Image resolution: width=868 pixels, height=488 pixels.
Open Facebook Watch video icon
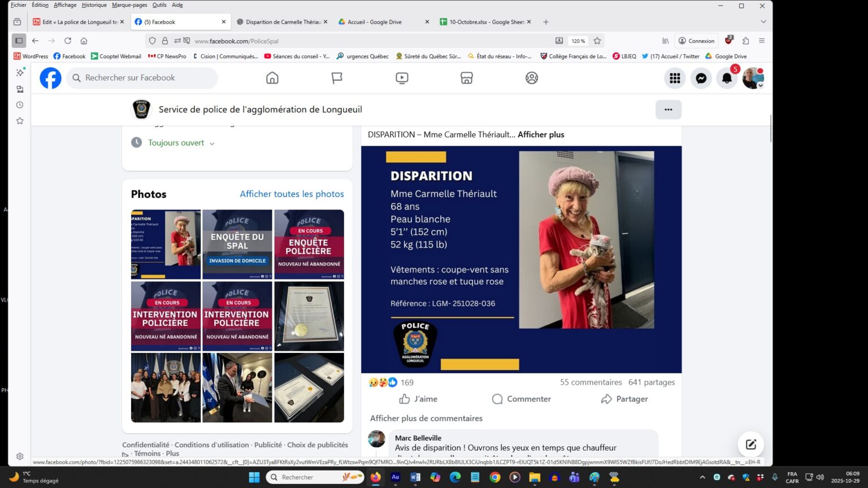click(x=402, y=78)
